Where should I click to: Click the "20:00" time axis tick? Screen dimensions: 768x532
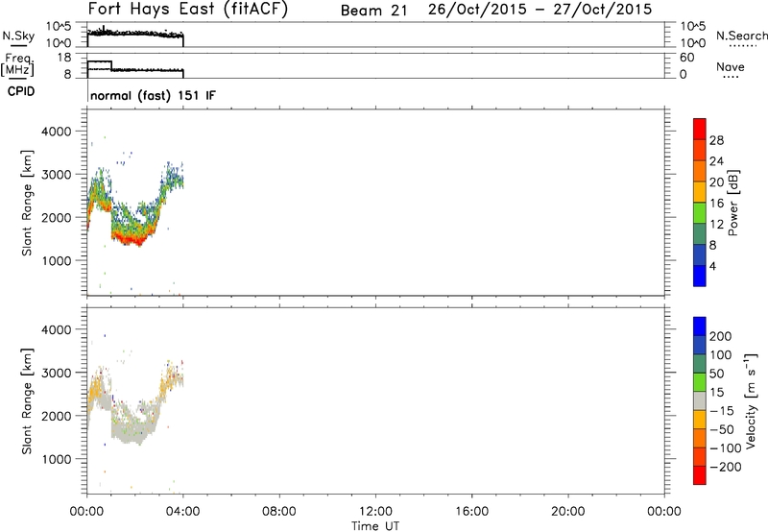(x=567, y=512)
